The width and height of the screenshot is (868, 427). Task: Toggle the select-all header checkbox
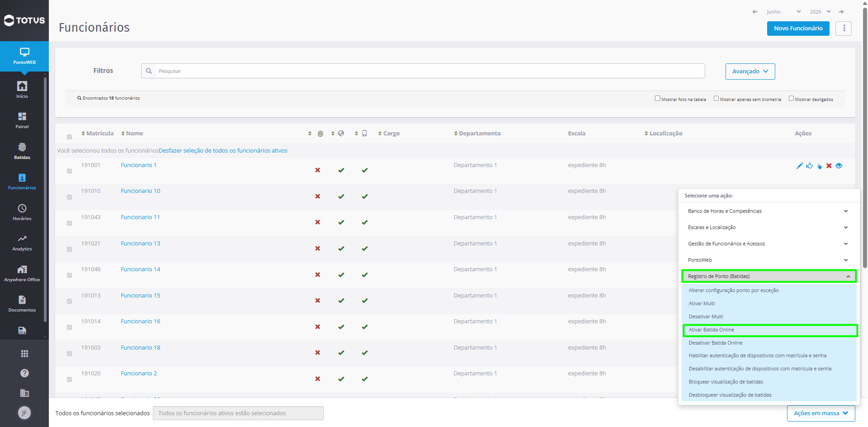69,137
